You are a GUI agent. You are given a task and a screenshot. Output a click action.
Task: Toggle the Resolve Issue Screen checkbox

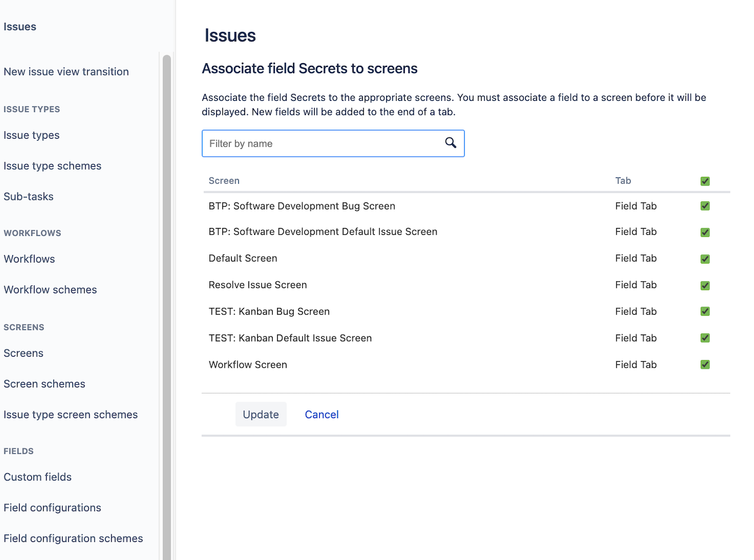click(705, 285)
